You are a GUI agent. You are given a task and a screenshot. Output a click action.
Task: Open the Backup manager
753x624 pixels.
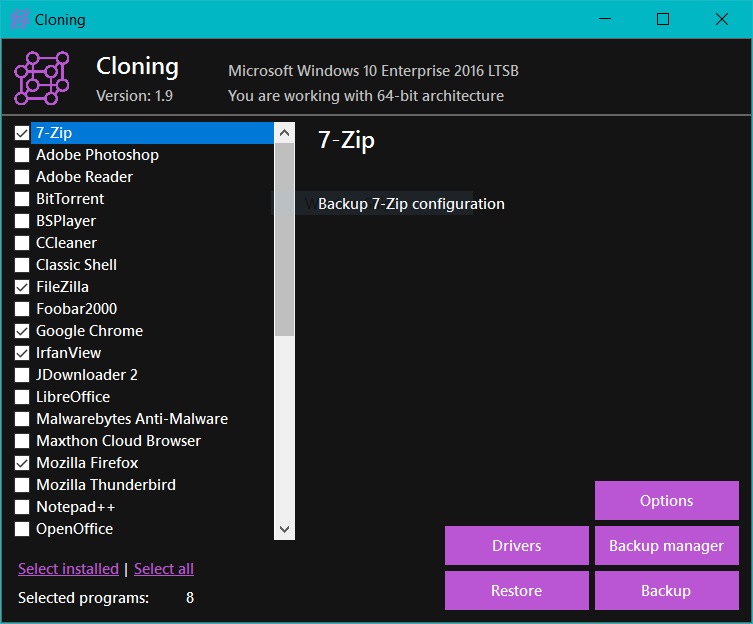(x=667, y=546)
